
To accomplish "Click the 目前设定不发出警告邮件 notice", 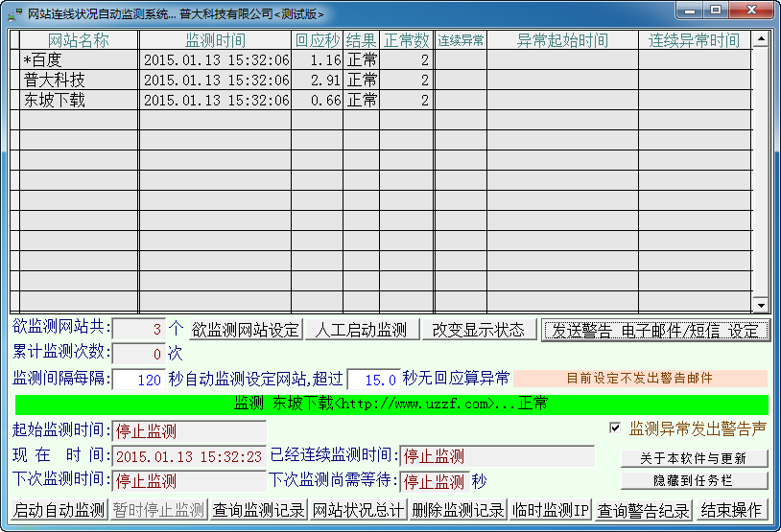I will click(x=640, y=379).
